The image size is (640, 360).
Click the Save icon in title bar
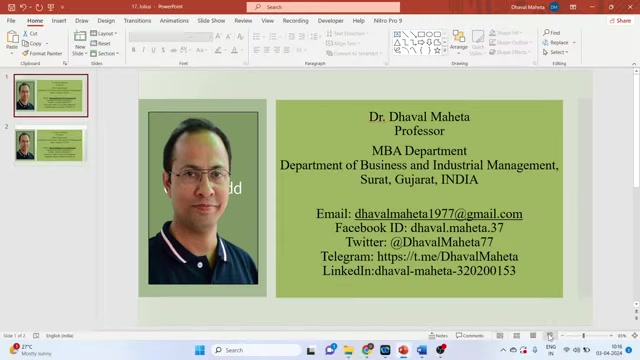[x=11, y=7]
